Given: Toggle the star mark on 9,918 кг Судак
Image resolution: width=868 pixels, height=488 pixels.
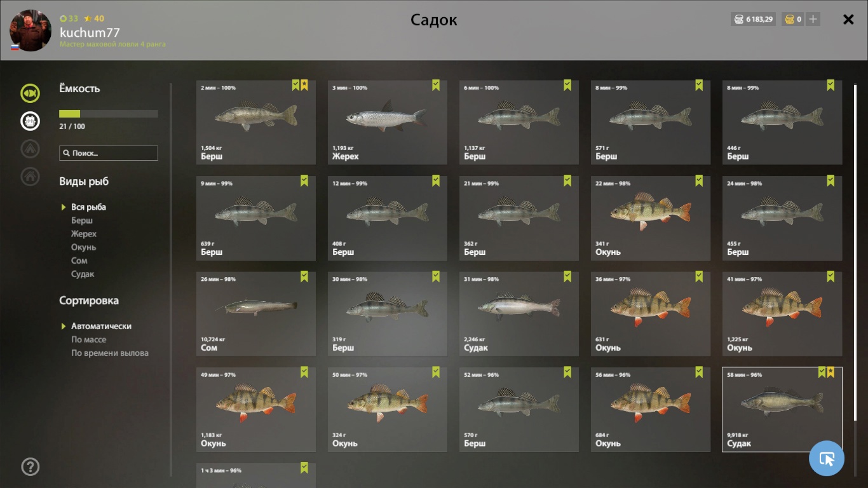Looking at the screenshot, I should pyautogui.click(x=831, y=372).
